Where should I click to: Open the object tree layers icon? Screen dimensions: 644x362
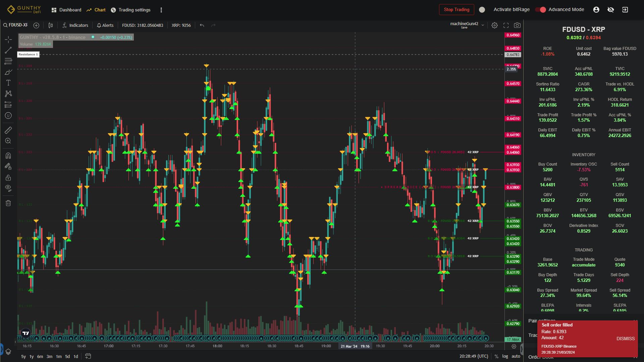[8, 352]
